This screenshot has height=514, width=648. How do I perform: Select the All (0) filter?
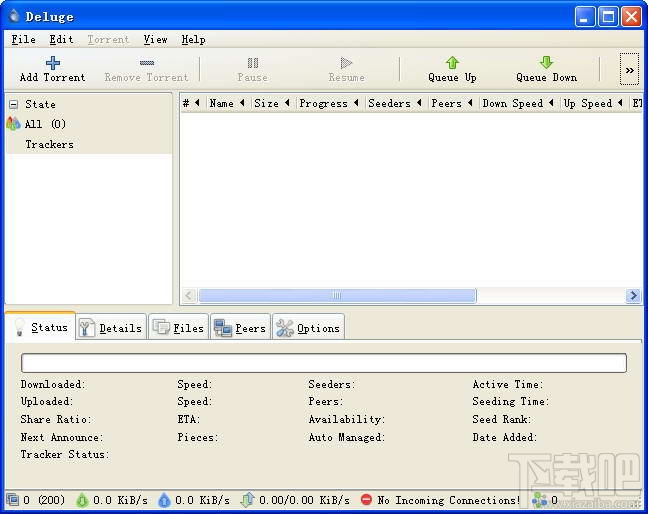click(45, 124)
